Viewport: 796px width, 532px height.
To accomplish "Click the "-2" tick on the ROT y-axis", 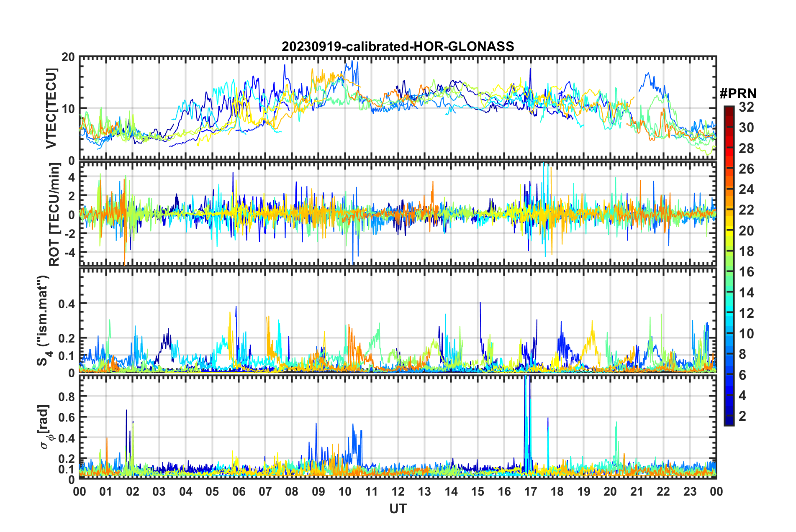I will click(x=69, y=233).
